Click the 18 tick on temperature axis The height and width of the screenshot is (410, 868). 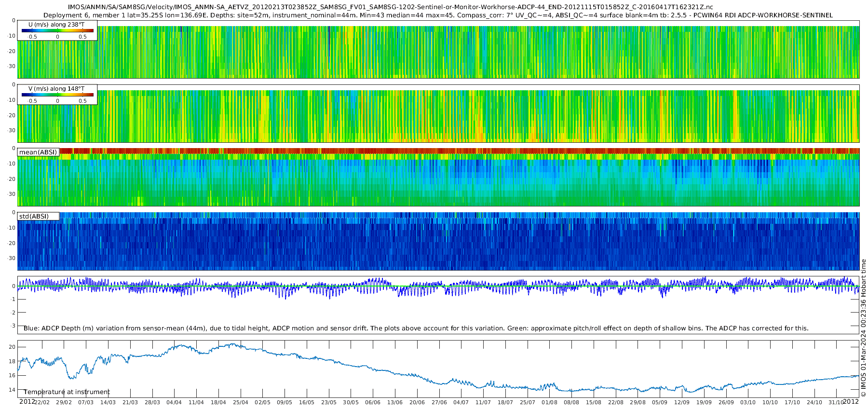click(12, 361)
